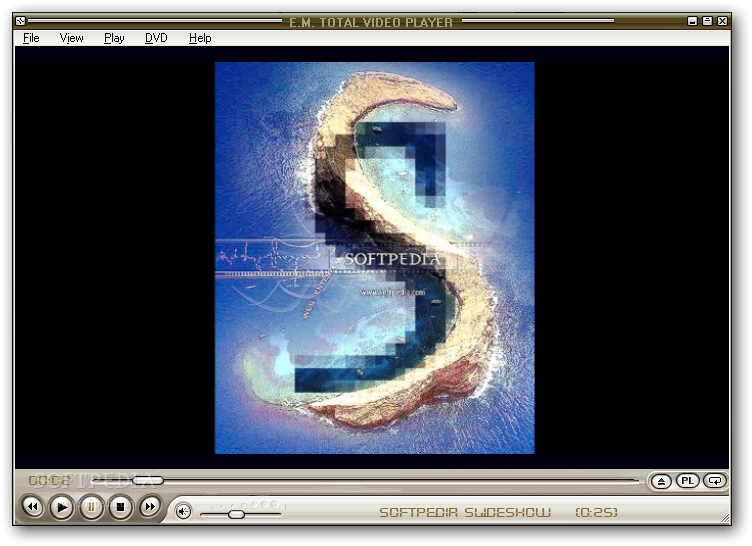Pause playback with the pause button
The image size is (752, 546).
[91, 507]
